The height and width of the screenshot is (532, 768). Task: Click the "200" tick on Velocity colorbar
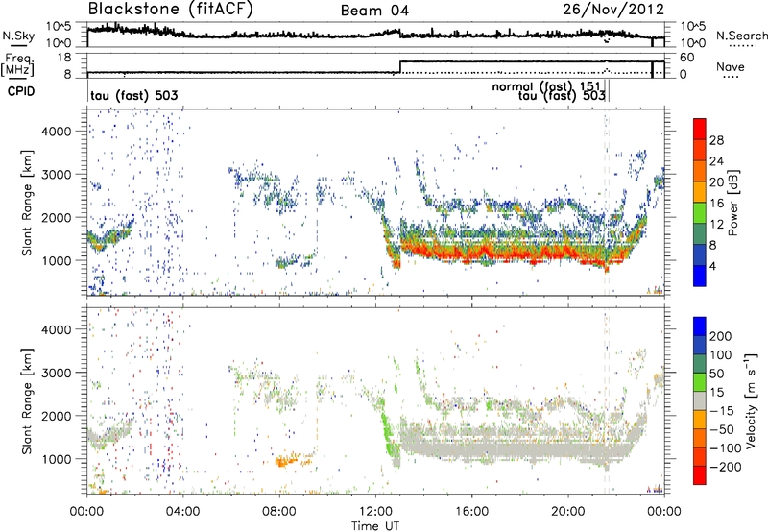click(x=721, y=336)
